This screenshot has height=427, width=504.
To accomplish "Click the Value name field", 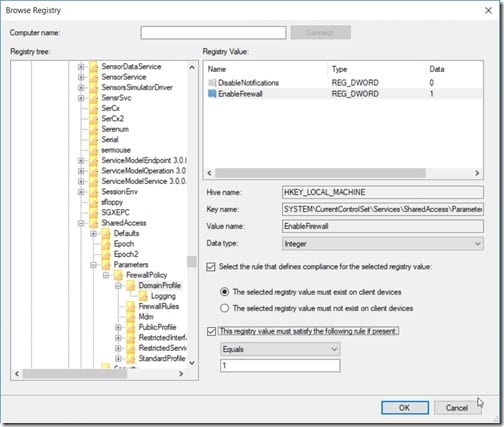I will tap(383, 226).
